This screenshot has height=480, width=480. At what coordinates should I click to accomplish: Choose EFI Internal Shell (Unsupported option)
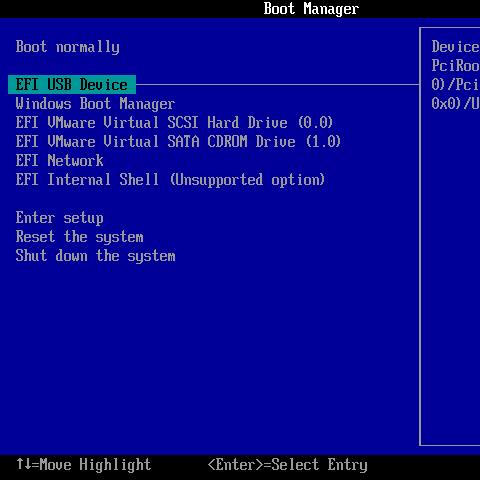click(170, 180)
